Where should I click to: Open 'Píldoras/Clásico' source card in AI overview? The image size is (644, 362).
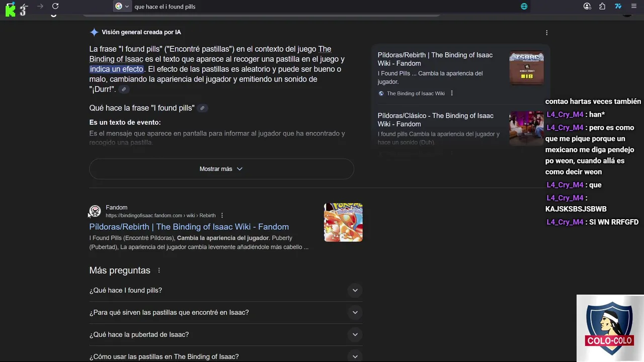pos(436,120)
